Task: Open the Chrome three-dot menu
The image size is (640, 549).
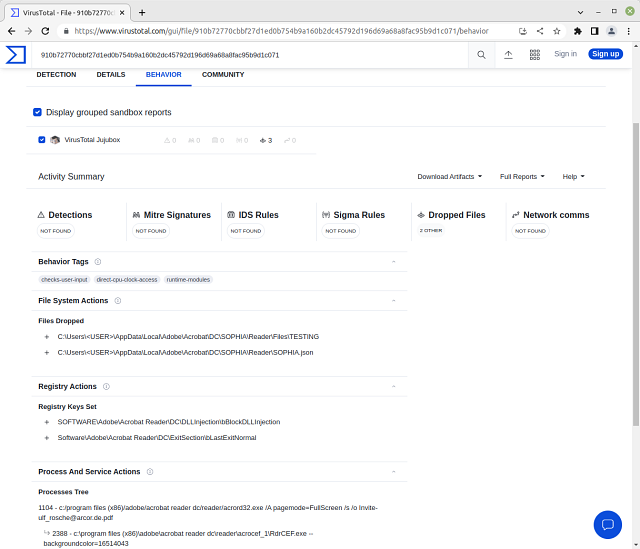Action: [629, 31]
